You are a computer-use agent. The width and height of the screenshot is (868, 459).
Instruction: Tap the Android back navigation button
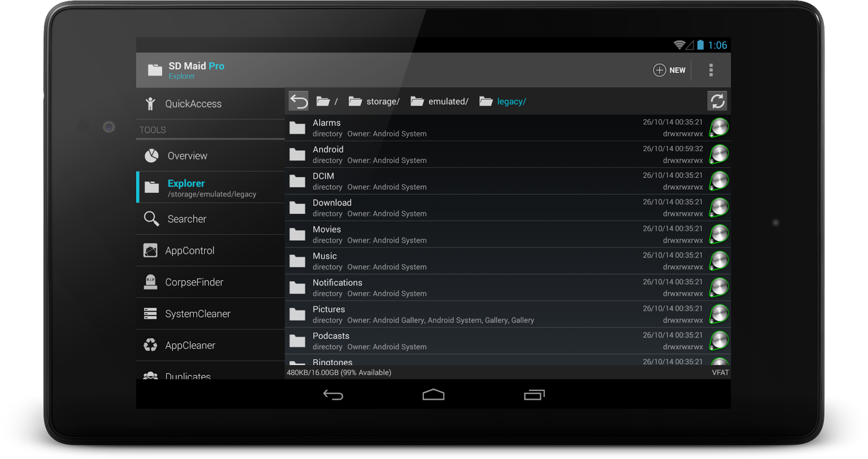(333, 395)
